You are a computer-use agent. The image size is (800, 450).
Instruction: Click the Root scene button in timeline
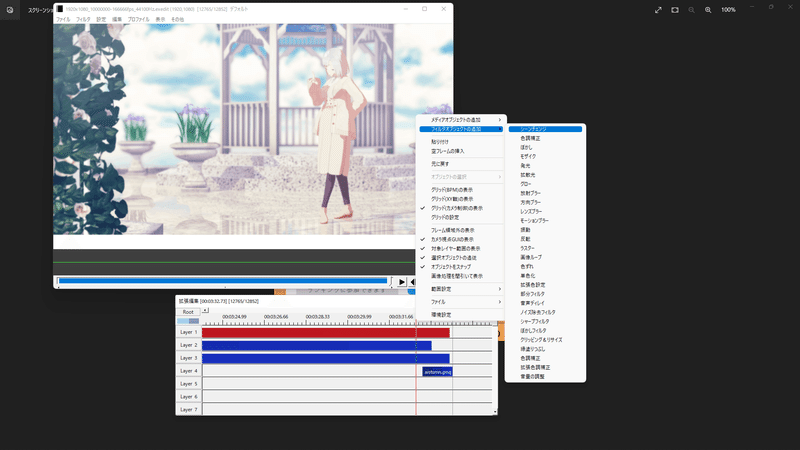(188, 312)
